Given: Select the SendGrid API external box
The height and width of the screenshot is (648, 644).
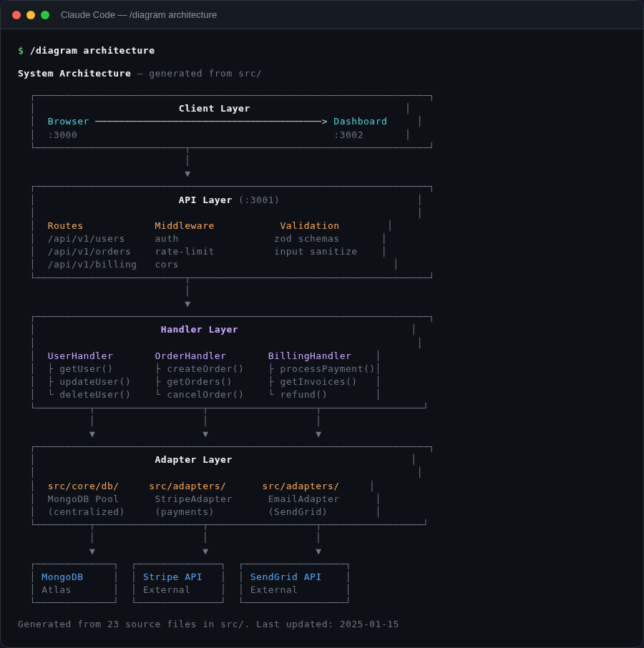Looking at the screenshot, I should 294,583.
